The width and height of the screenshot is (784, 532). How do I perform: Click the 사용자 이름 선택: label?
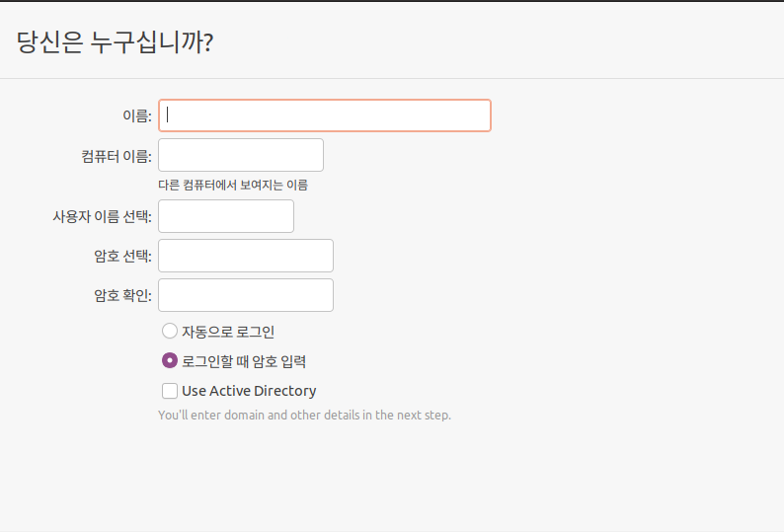point(103,216)
